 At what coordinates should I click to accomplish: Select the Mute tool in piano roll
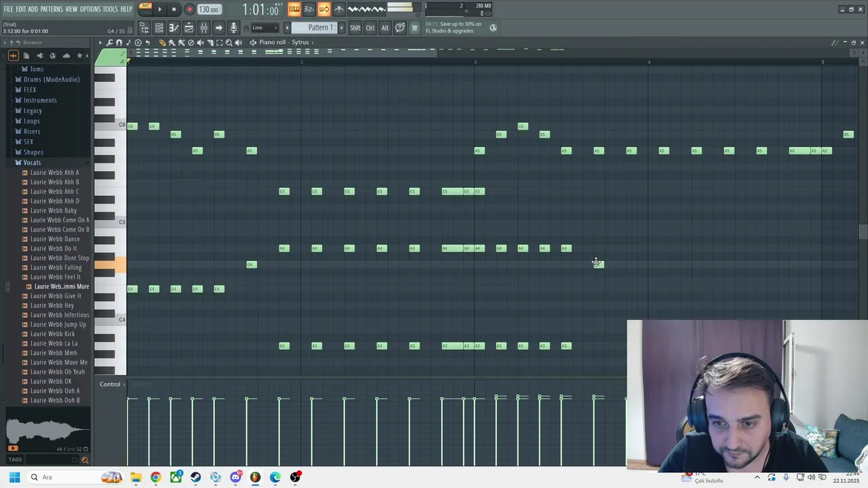point(200,43)
